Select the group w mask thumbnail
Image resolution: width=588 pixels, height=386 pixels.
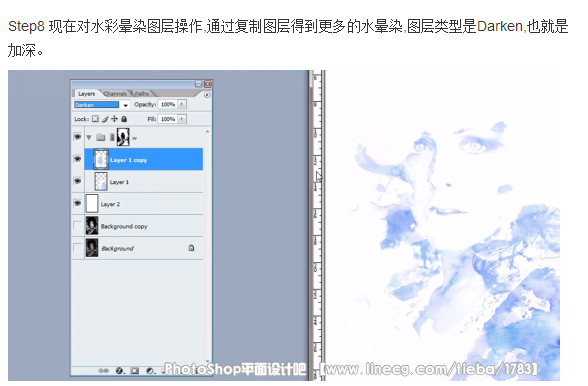click(123, 137)
